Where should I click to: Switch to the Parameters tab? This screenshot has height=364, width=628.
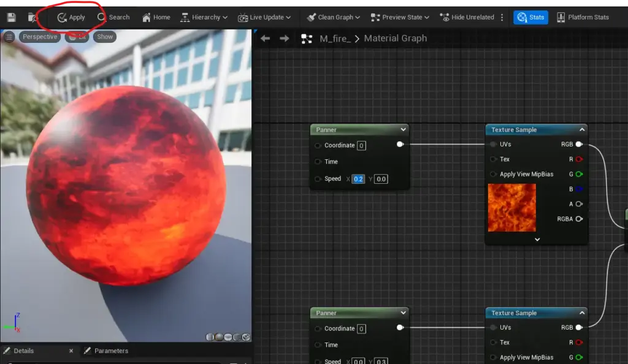pyautogui.click(x=106, y=351)
